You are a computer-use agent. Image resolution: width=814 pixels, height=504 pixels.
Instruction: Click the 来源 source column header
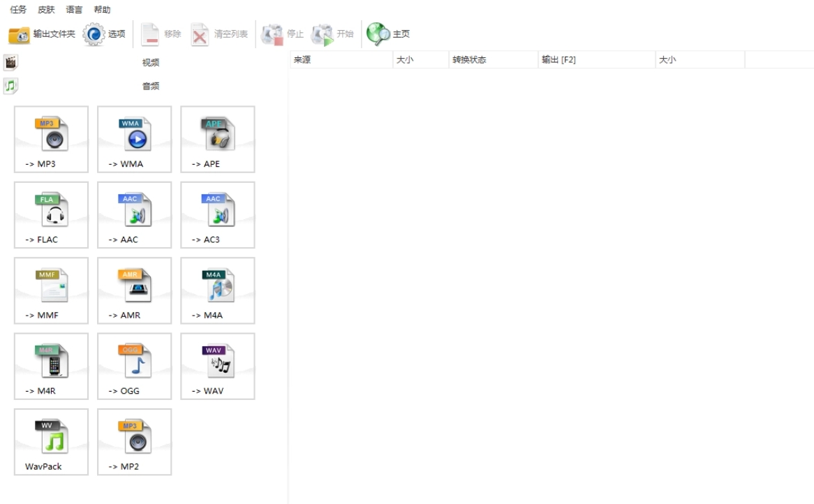point(302,60)
